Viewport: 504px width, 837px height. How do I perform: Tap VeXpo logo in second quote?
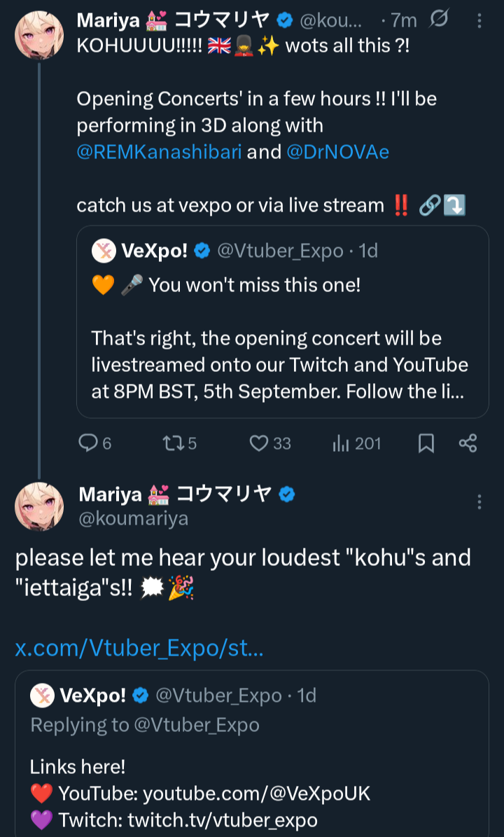pyautogui.click(x=42, y=696)
